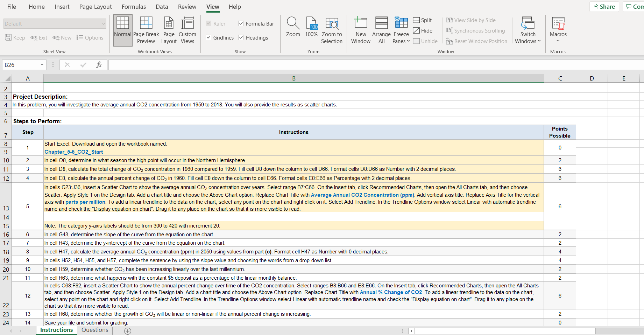Open Page Layout view

(169, 30)
